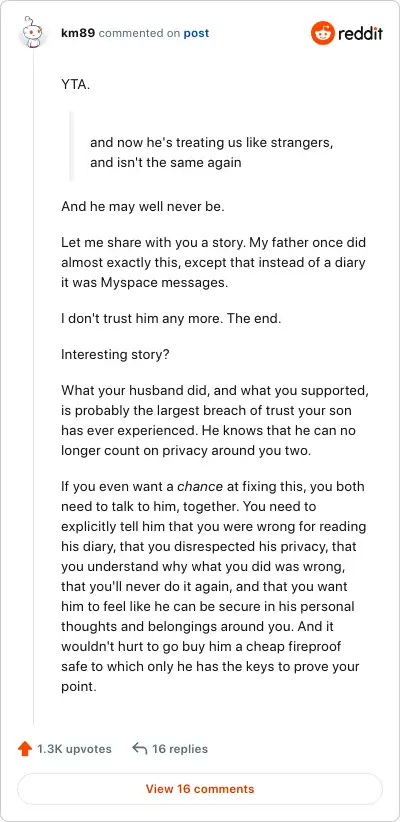
Task: Click the reply arrow icon
Action: click(139, 749)
